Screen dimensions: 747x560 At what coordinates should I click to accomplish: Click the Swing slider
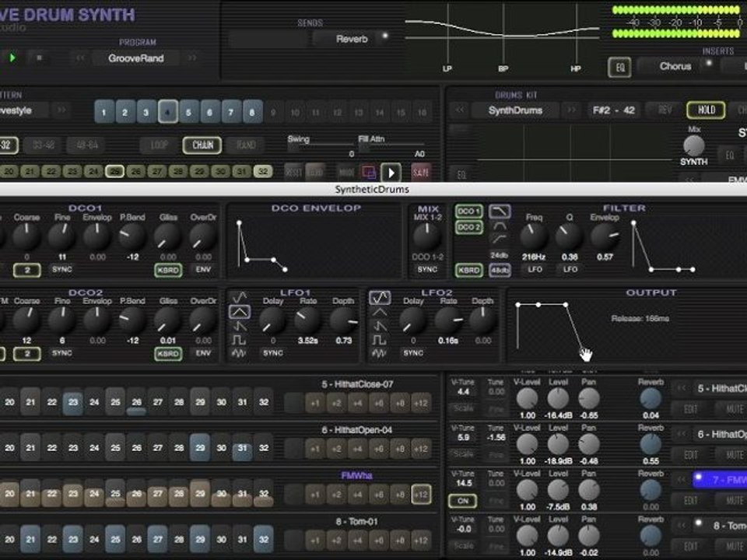pos(319,145)
